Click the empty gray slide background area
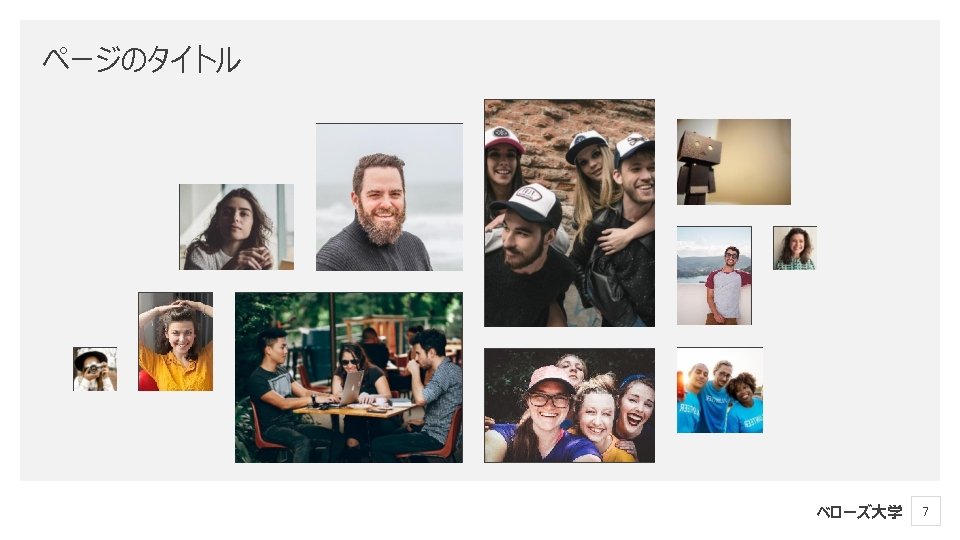 coord(869,367)
